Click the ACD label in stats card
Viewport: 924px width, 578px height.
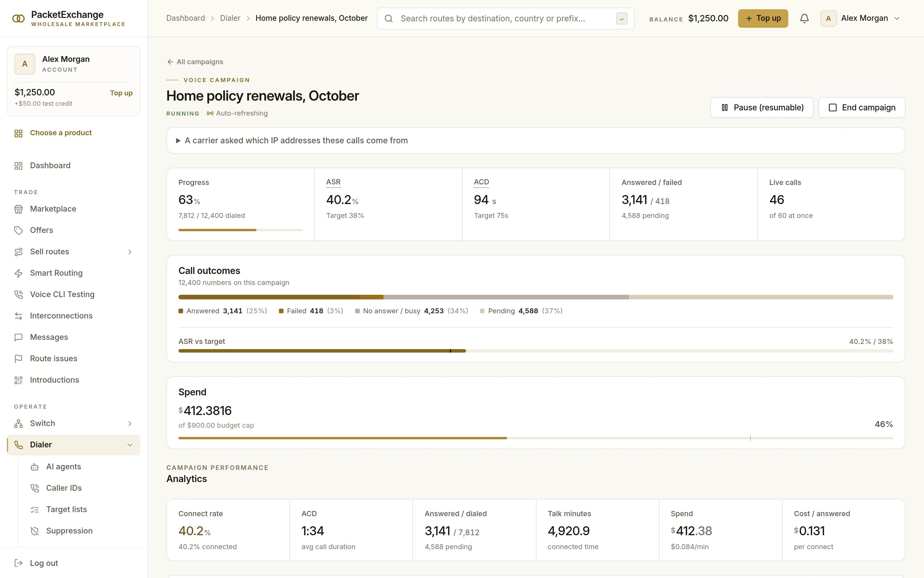pyautogui.click(x=481, y=182)
